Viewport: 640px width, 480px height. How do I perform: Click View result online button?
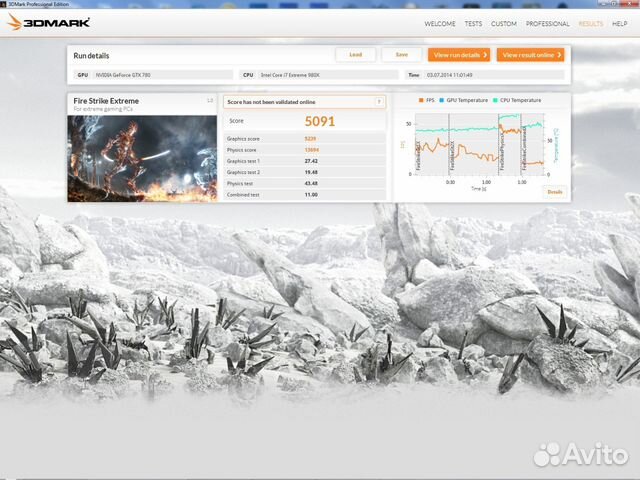point(531,55)
